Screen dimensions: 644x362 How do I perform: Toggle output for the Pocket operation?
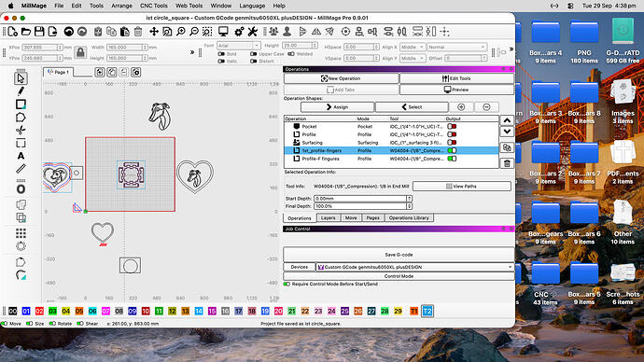click(452, 126)
